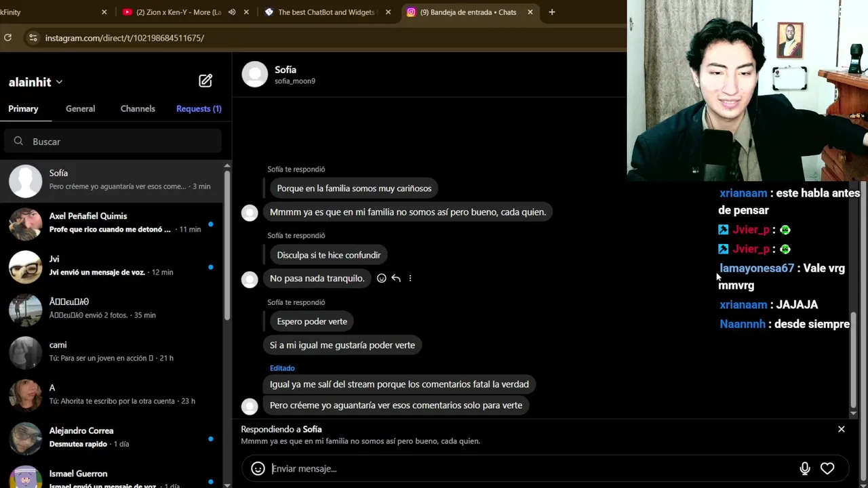Image resolution: width=868 pixels, height=488 pixels.
Task: Click Jvi's avatar thumbnail
Action: tap(26, 266)
